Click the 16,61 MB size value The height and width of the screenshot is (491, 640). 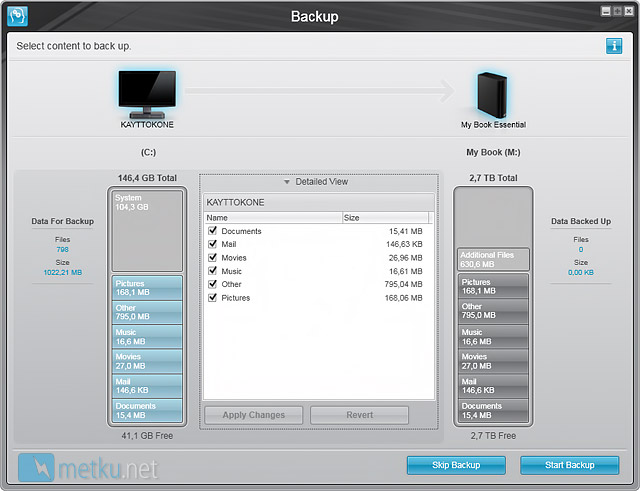coord(405,271)
